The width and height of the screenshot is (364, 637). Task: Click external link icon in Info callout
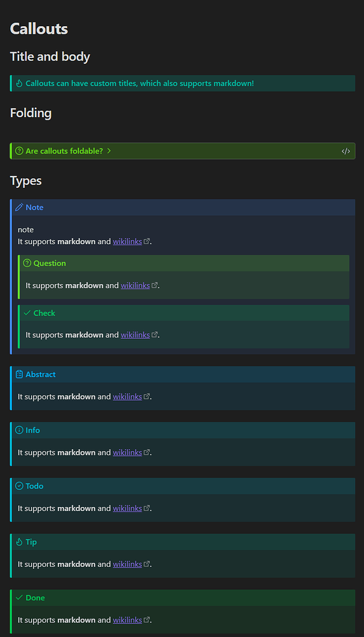tap(147, 452)
